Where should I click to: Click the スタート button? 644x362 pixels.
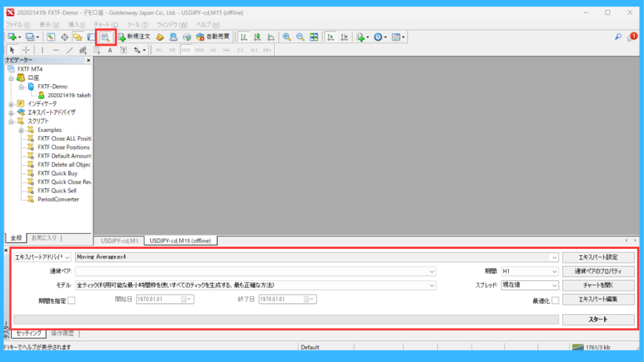click(x=598, y=319)
